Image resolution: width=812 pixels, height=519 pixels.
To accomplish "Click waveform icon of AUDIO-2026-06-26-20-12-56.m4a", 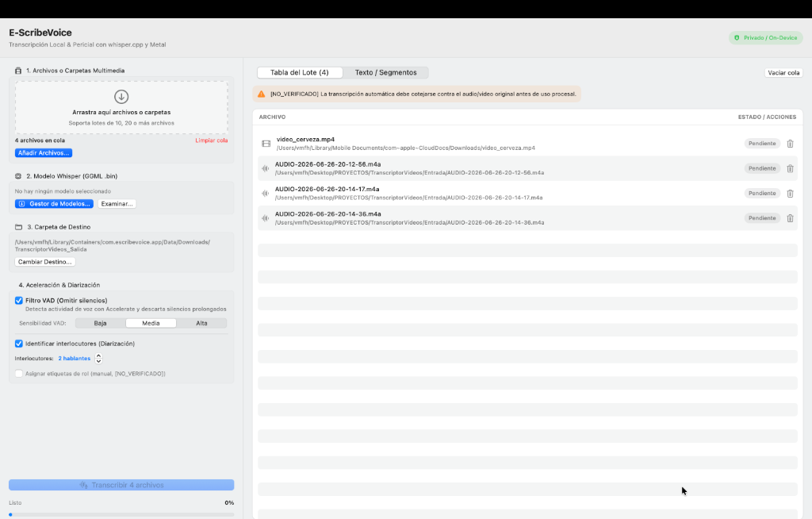I will pyautogui.click(x=266, y=168).
